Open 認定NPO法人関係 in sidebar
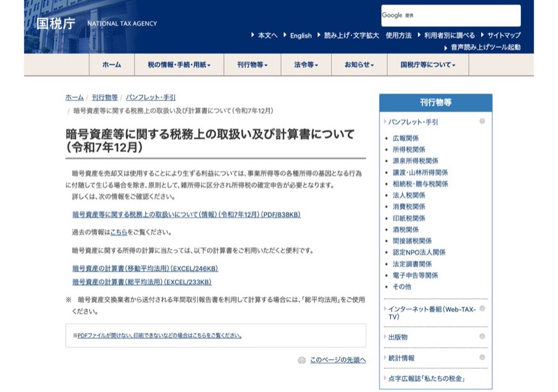Viewport: 558px width, 392px height. click(419, 252)
